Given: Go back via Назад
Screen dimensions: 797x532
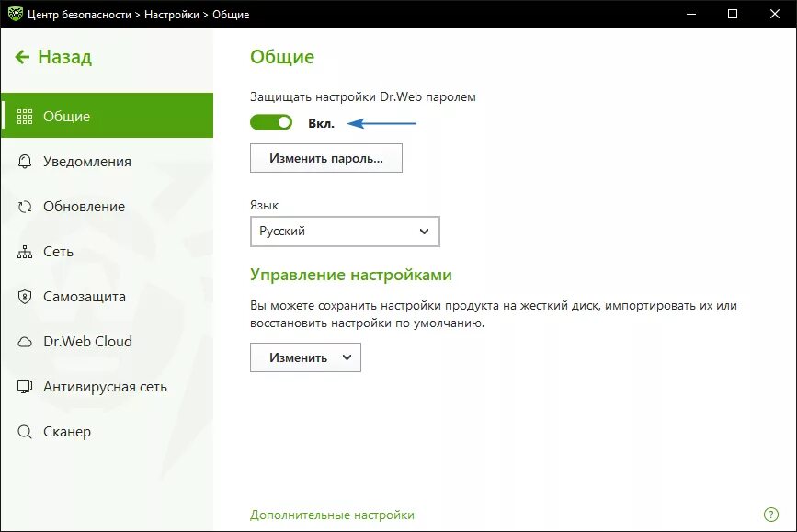Looking at the screenshot, I should pos(53,57).
